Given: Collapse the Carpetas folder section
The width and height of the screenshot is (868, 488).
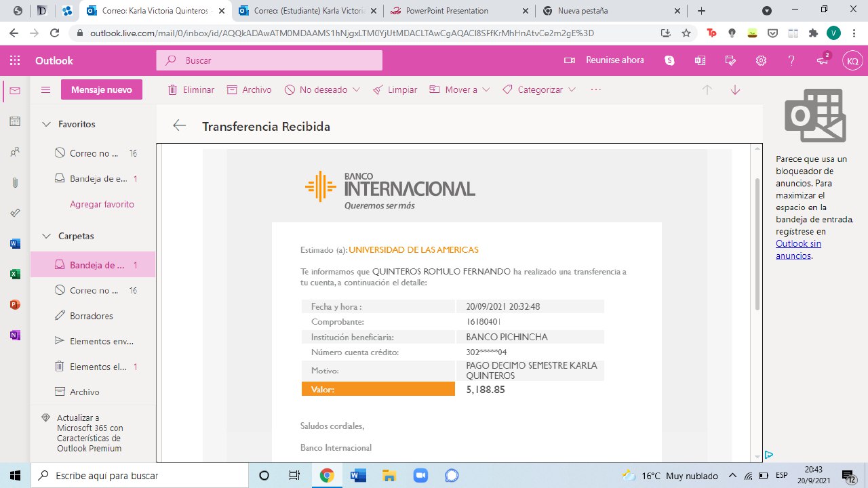Looking at the screenshot, I should click(x=47, y=236).
